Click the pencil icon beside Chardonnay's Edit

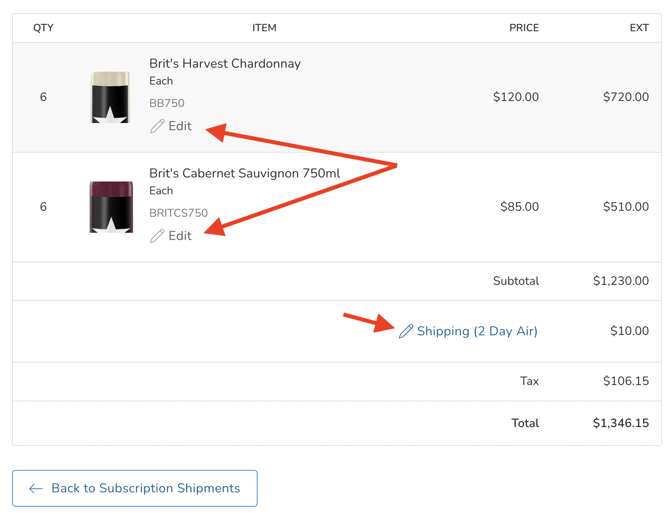point(157,127)
